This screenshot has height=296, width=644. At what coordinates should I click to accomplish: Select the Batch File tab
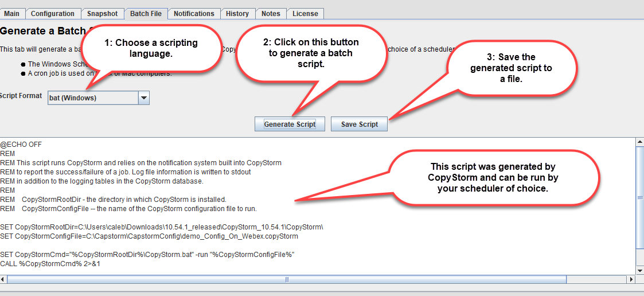pyautogui.click(x=146, y=14)
